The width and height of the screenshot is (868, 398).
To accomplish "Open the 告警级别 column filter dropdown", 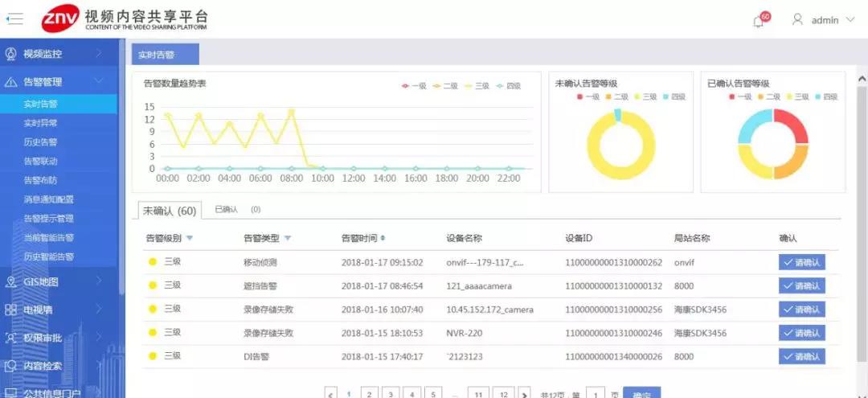I will click(x=190, y=238).
